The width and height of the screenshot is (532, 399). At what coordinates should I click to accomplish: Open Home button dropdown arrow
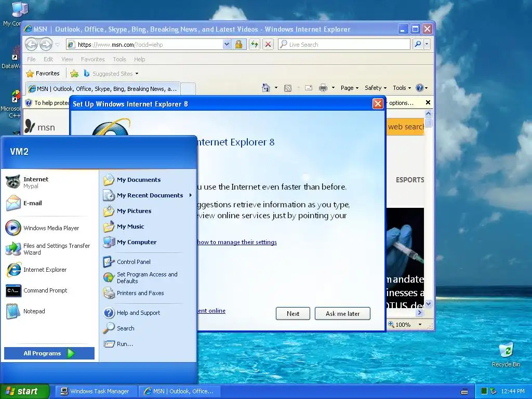[276, 88]
